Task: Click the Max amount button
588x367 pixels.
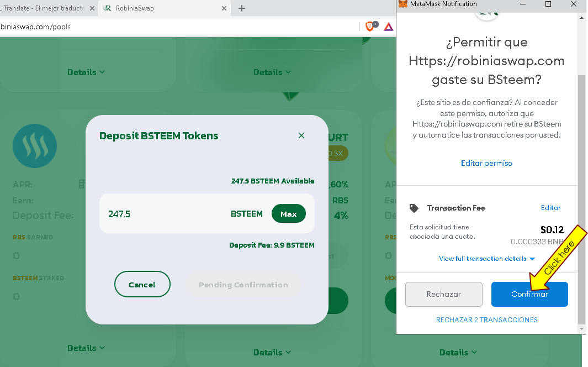Action: click(x=288, y=213)
